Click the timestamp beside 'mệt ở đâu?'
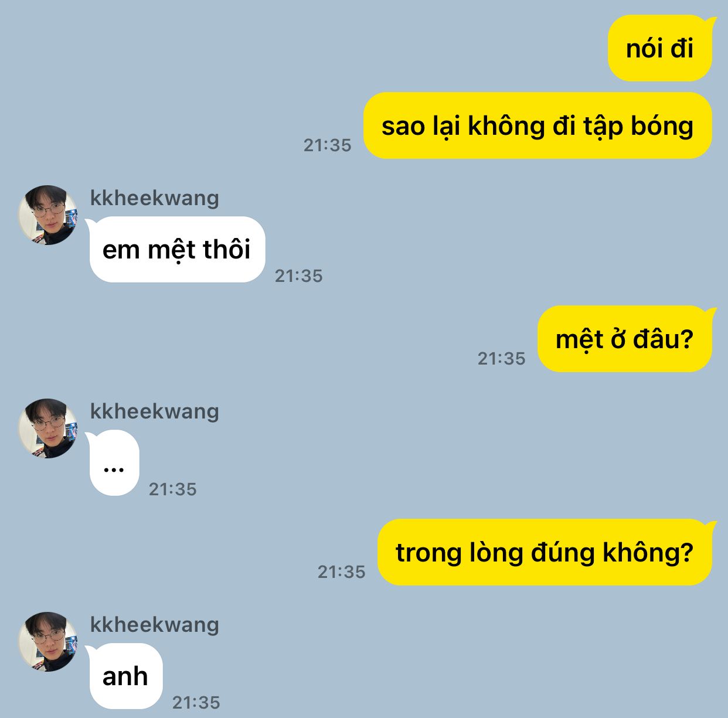The width and height of the screenshot is (728, 718). (x=502, y=359)
